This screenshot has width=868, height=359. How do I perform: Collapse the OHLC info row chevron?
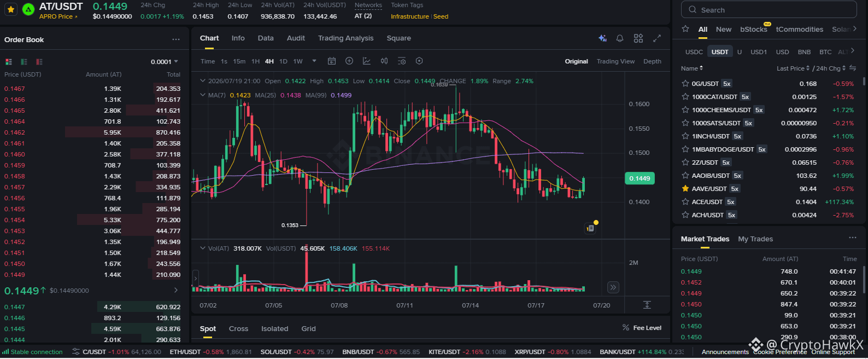(x=203, y=80)
